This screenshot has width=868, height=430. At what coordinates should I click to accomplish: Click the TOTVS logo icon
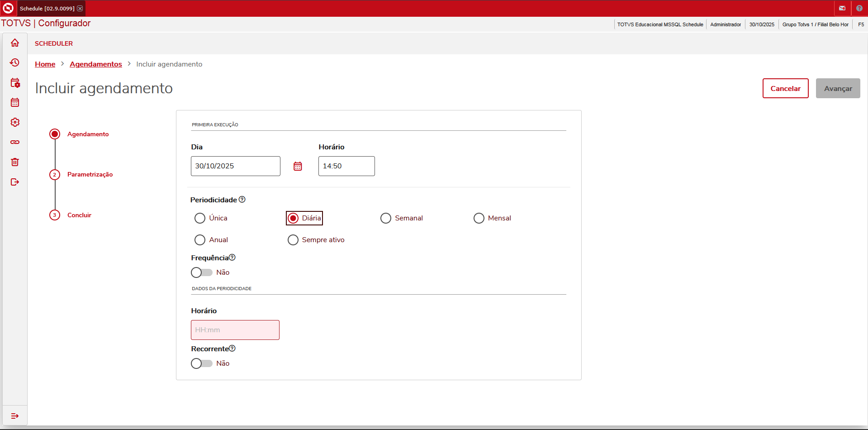pos(8,8)
